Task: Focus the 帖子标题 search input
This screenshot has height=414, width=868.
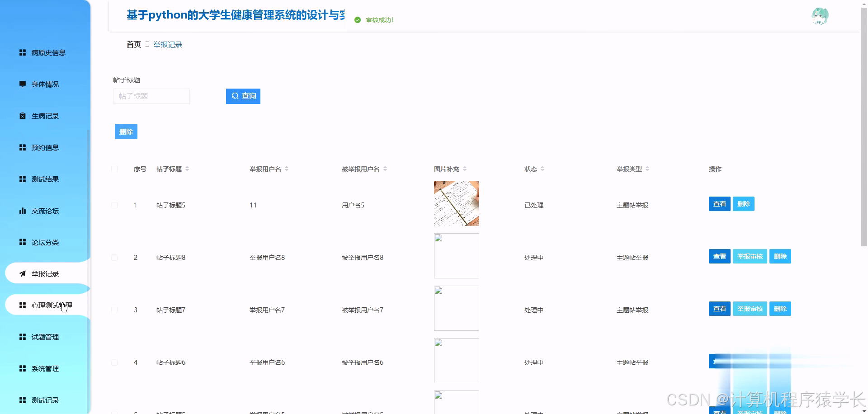Action: tap(151, 96)
